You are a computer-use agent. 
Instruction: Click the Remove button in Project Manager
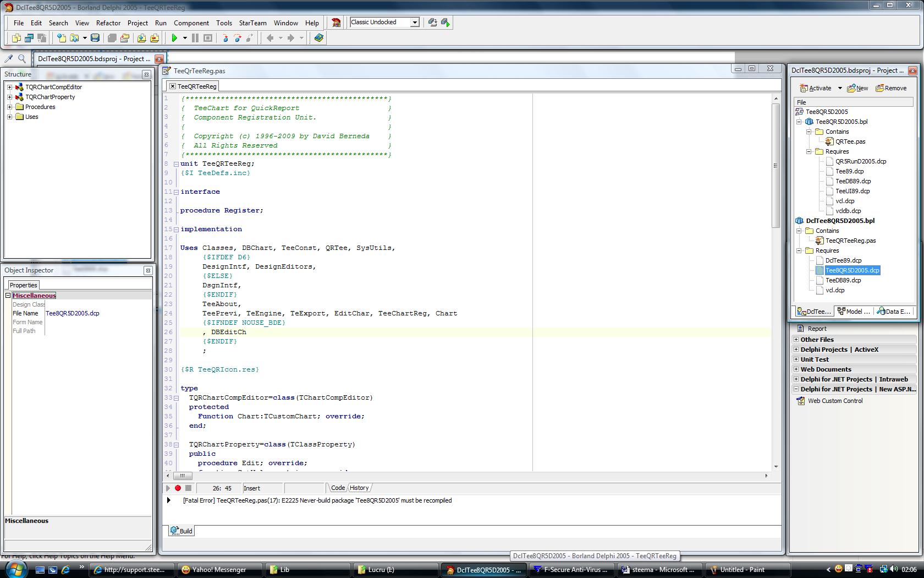click(x=891, y=88)
